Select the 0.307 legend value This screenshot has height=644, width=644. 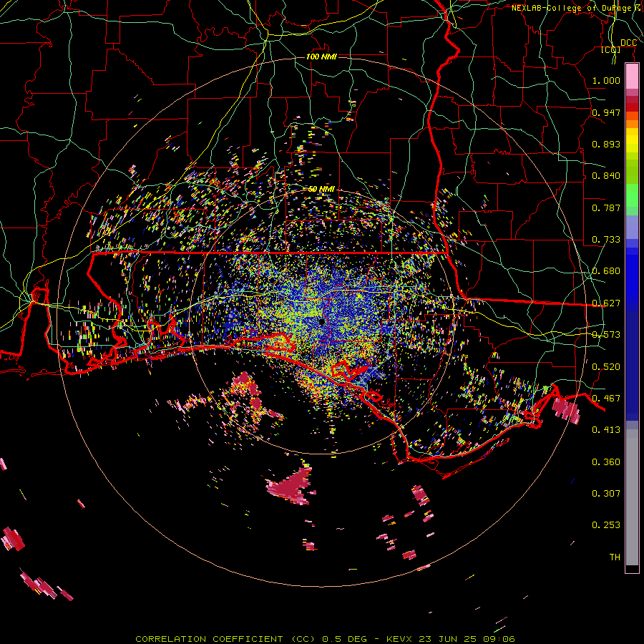(x=606, y=494)
